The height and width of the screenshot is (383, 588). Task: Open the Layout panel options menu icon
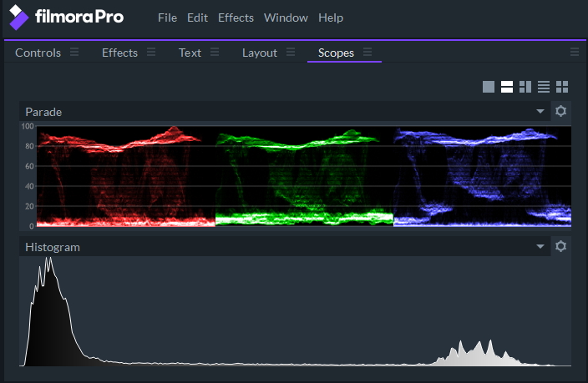click(291, 52)
